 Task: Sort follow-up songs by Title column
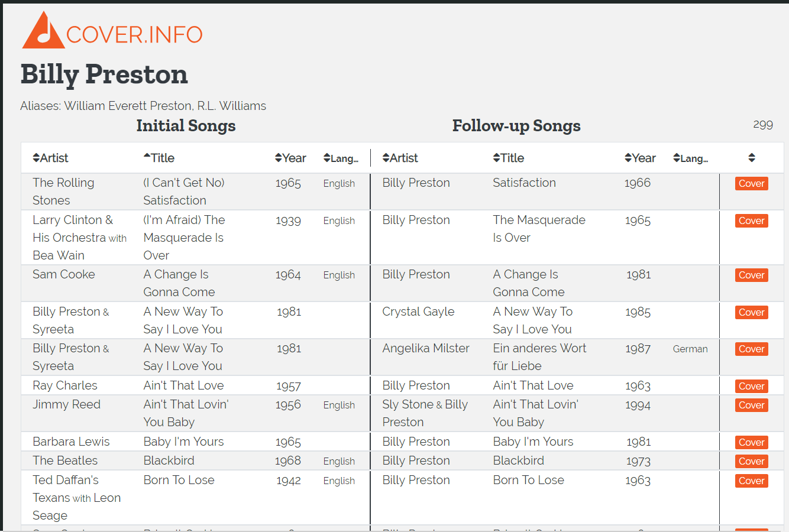click(509, 158)
